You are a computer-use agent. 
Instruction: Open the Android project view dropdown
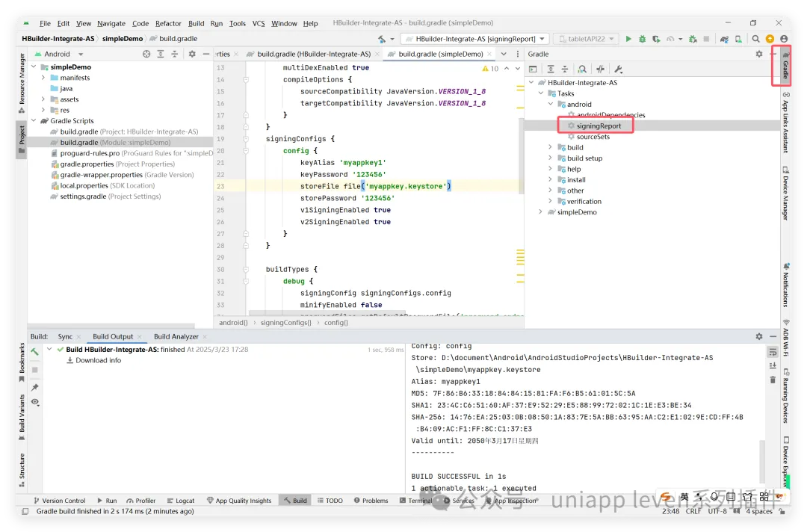point(59,54)
